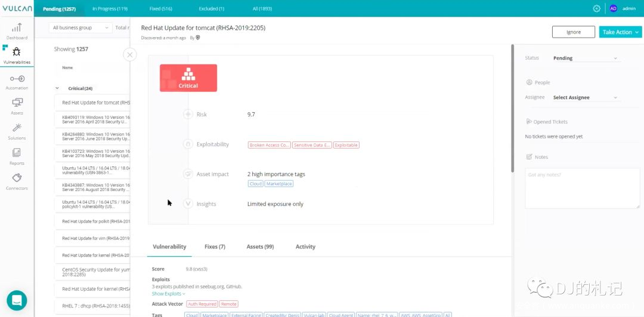The height and width of the screenshot is (317, 644).
Task: Click the Cloud tag under Asset impact
Action: pos(255,184)
